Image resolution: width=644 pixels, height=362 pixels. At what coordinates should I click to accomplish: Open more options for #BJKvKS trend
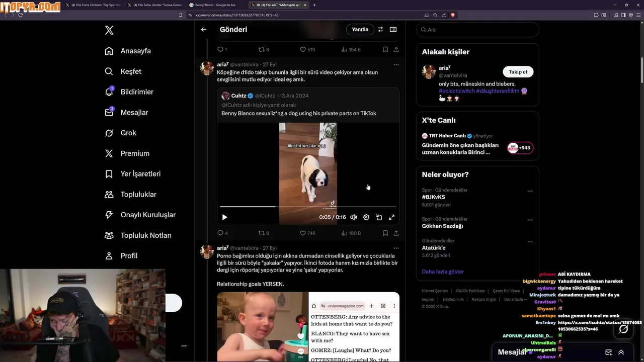pyautogui.click(x=530, y=191)
